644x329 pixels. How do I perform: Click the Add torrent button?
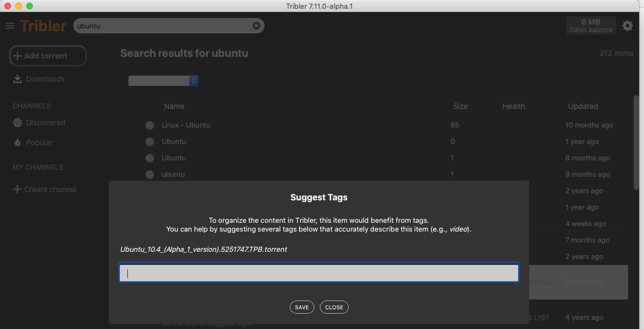coord(48,55)
